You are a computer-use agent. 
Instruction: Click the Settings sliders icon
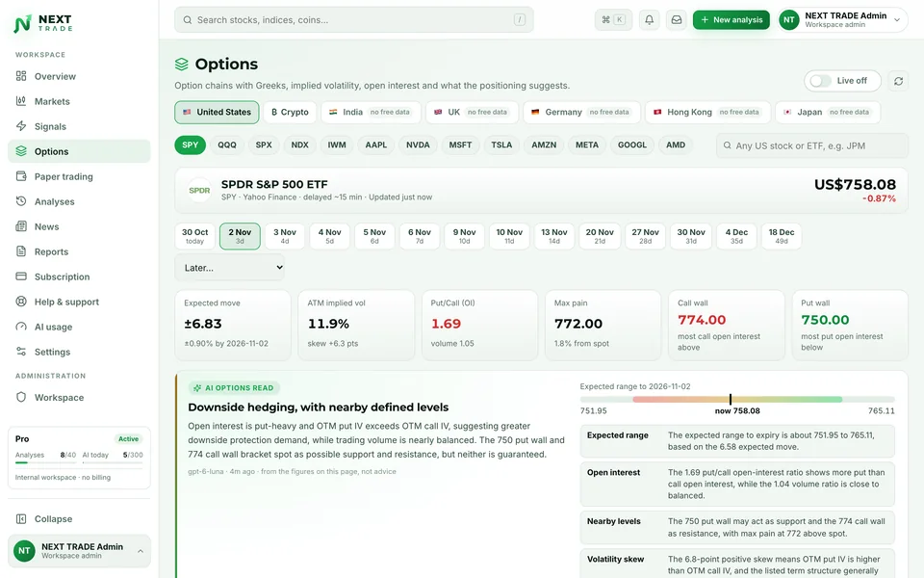click(21, 352)
